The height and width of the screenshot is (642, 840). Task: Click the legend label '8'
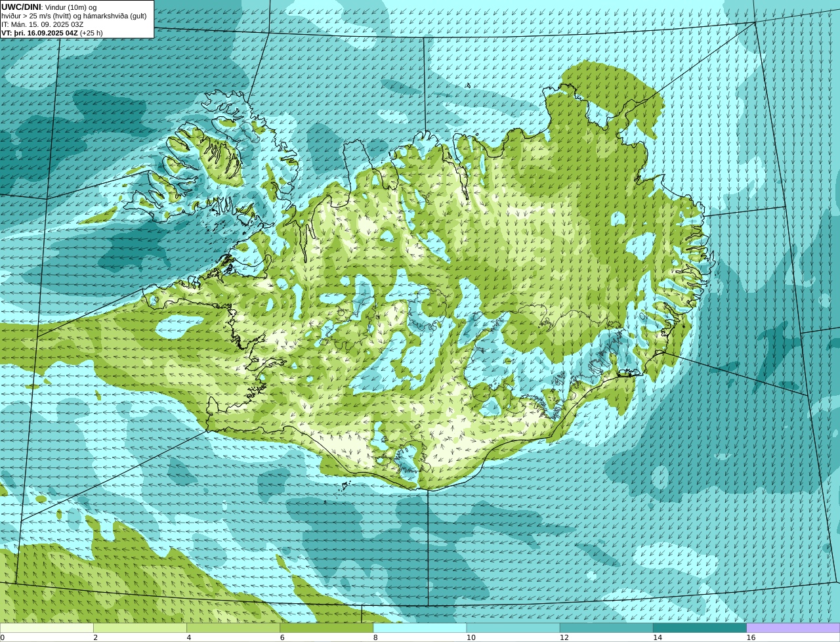[375, 637]
